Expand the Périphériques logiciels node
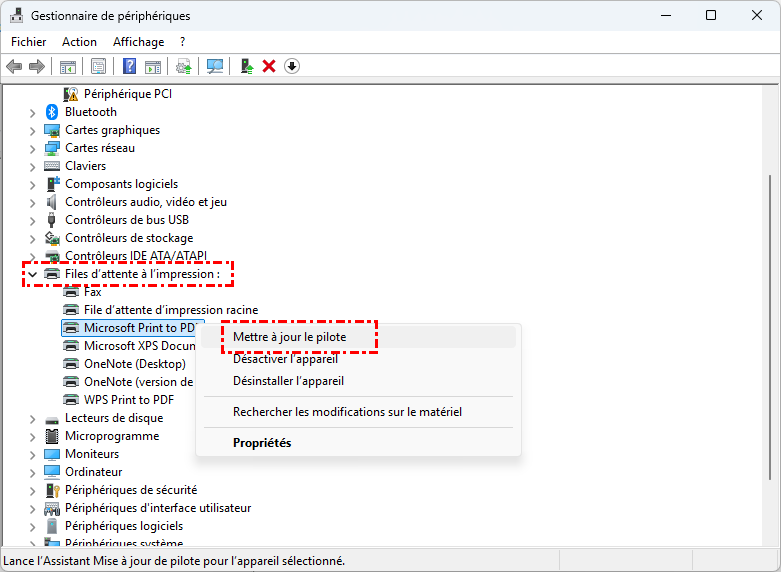The width and height of the screenshot is (781, 572). coord(32,527)
